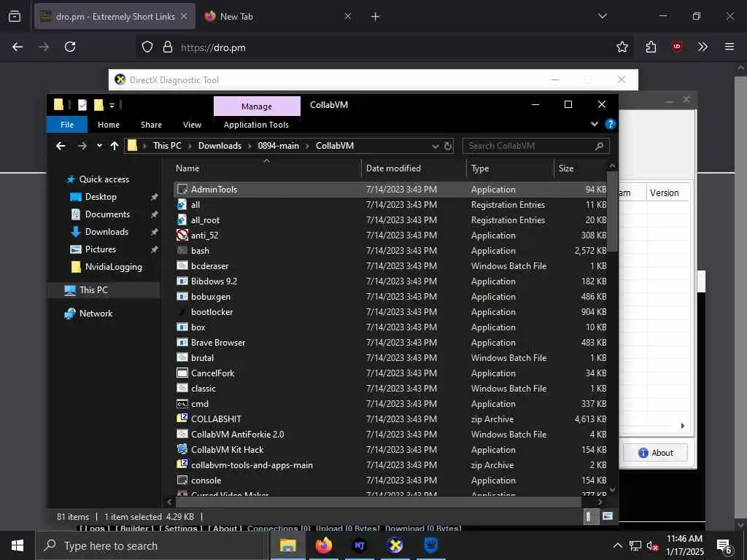Click Downloads in the address breadcrumb
Viewport: 747px width, 560px height.
pyautogui.click(x=220, y=146)
